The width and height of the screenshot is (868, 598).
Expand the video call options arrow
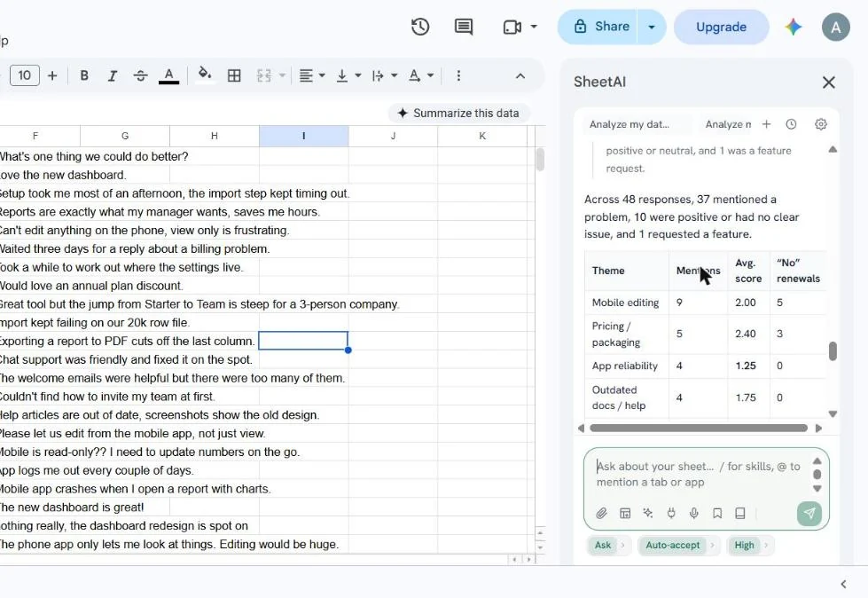pyautogui.click(x=534, y=27)
